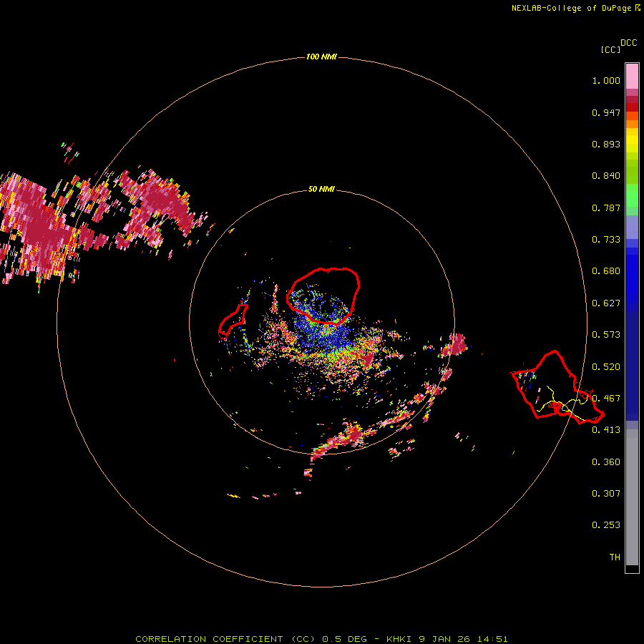Click the 0.680 value on the color scale
Viewport: 644px width, 644px height.
click(x=606, y=271)
